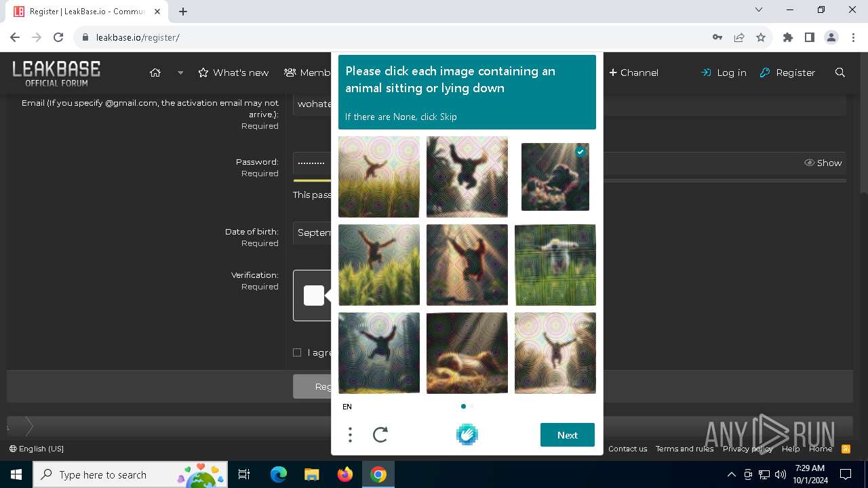Click the LeakBase Official Forum logo

pos(56,73)
